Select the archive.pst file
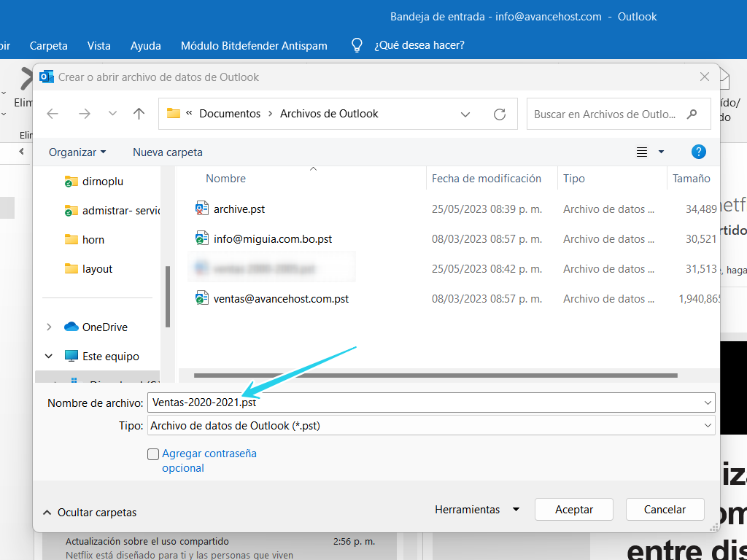The height and width of the screenshot is (560, 747). [x=239, y=209]
